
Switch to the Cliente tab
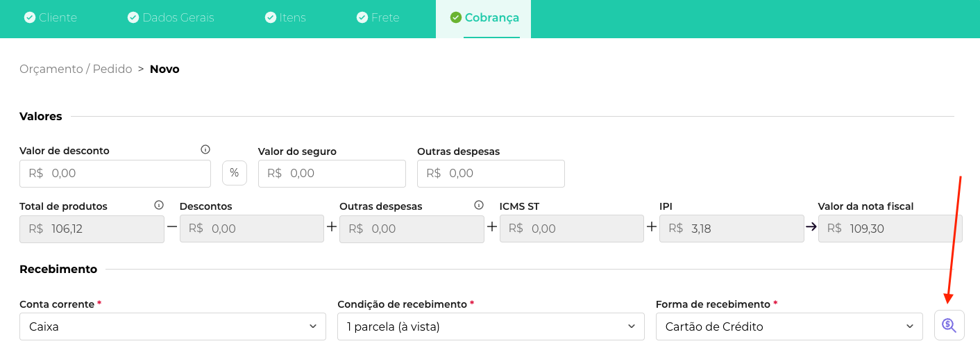click(x=51, y=18)
